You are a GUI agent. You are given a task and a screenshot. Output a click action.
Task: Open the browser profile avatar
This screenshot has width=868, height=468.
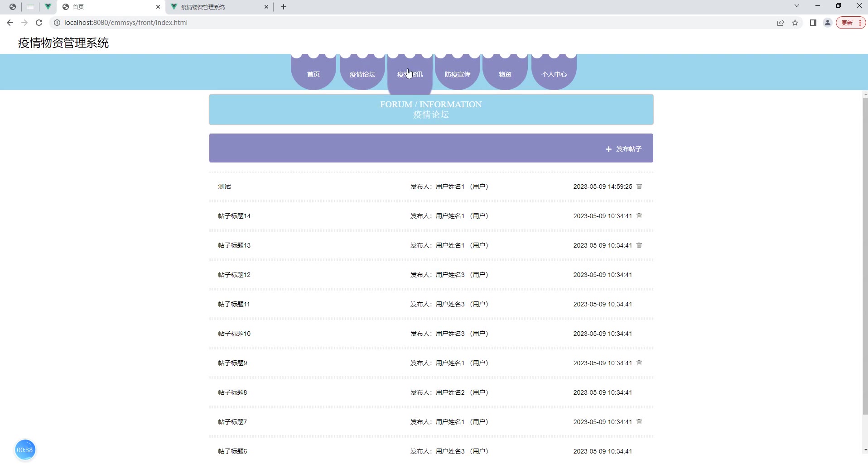point(827,23)
